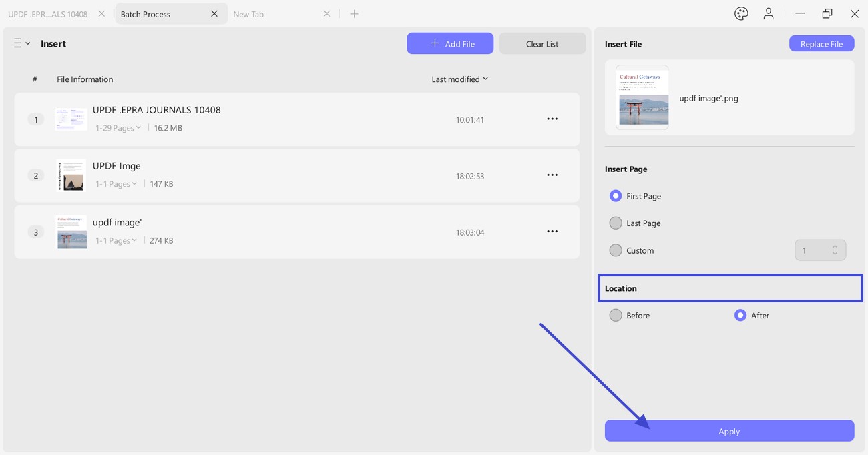868x455 pixels.
Task: Click the Clear List button
Action: click(x=542, y=43)
